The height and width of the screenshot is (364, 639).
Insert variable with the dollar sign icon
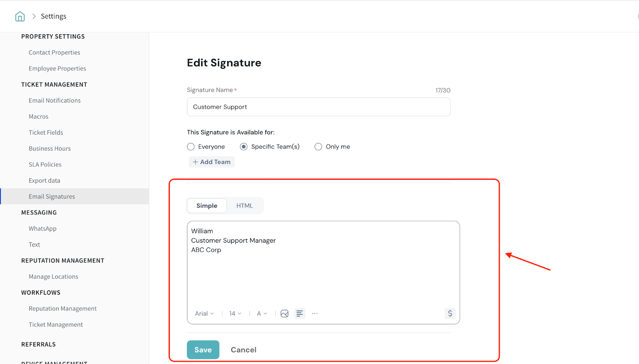[x=450, y=314]
